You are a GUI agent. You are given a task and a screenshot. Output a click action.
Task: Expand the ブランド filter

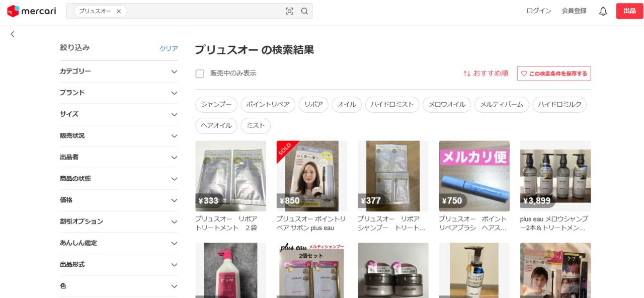(119, 93)
